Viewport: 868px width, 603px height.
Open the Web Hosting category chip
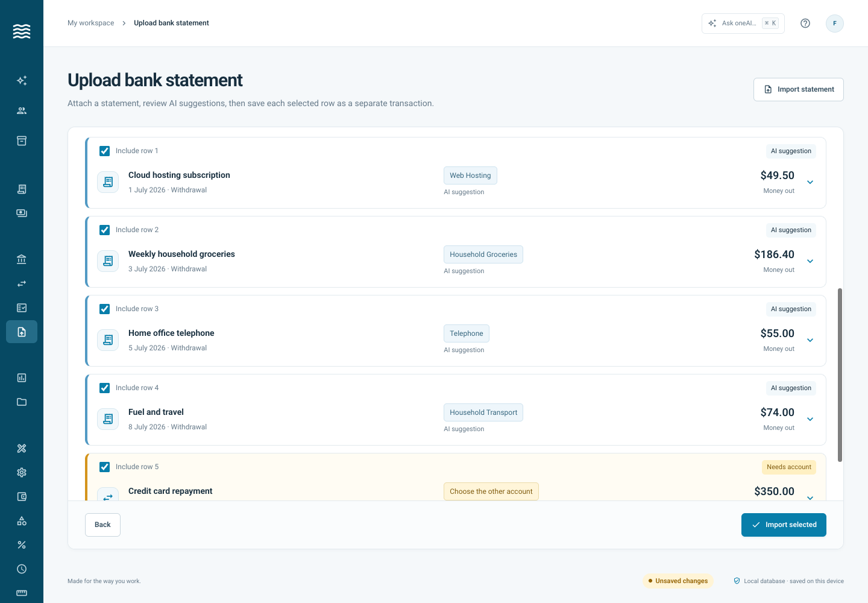tap(470, 175)
